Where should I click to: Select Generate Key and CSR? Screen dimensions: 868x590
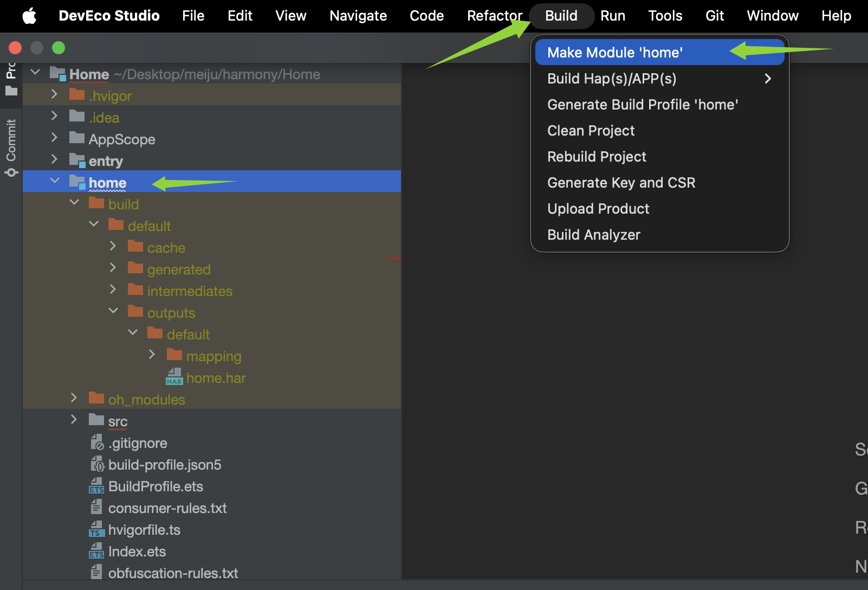pos(659,183)
